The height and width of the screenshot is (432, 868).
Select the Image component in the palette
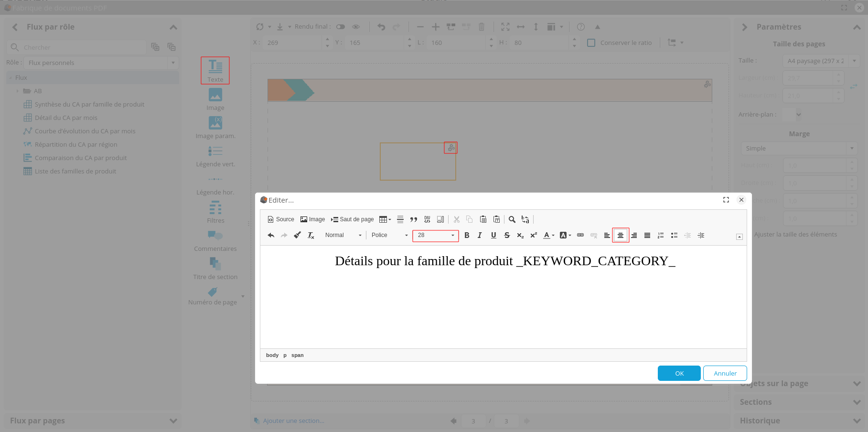[x=215, y=100]
